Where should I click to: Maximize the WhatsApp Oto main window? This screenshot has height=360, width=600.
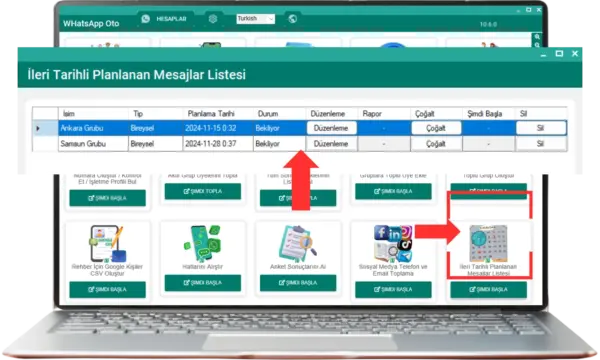tap(528, 10)
